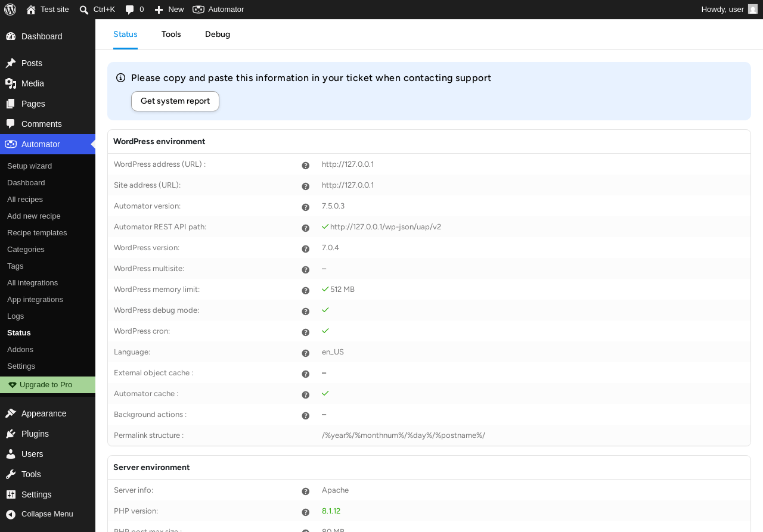763x532 pixels.
Task: Click help icon for Site address (URL)
Action: pos(306,186)
